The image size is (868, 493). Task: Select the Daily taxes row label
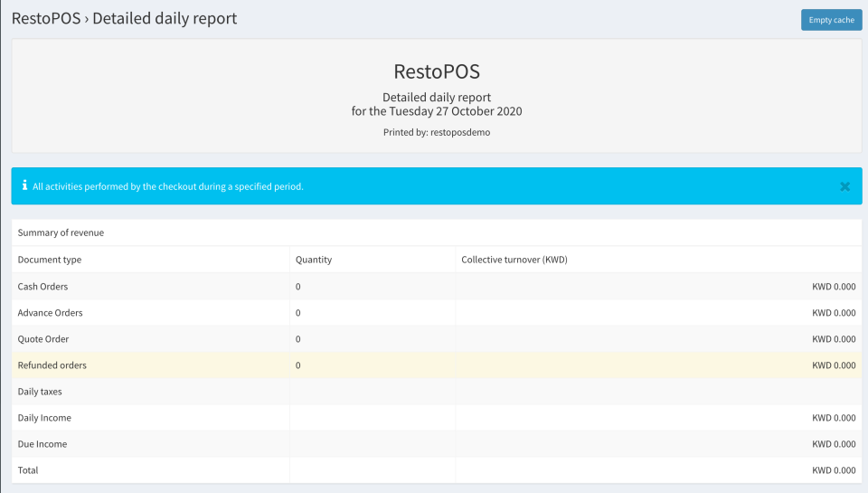(40, 392)
